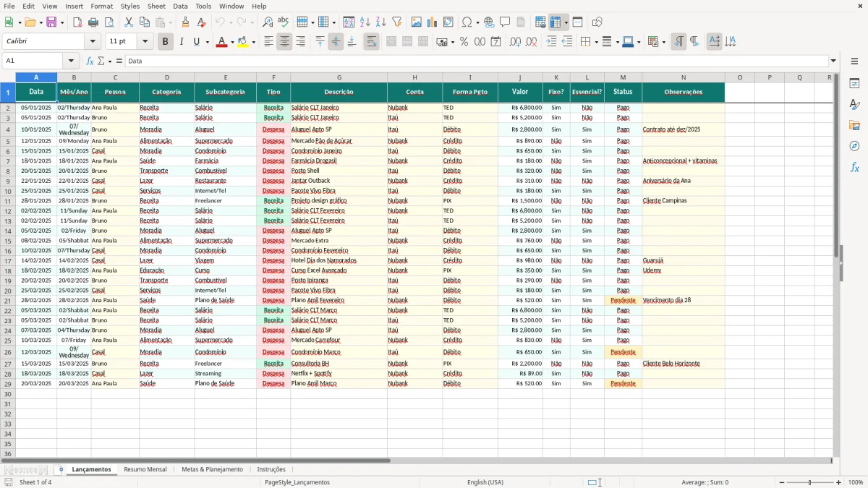Open Find & Replace

click(268, 22)
